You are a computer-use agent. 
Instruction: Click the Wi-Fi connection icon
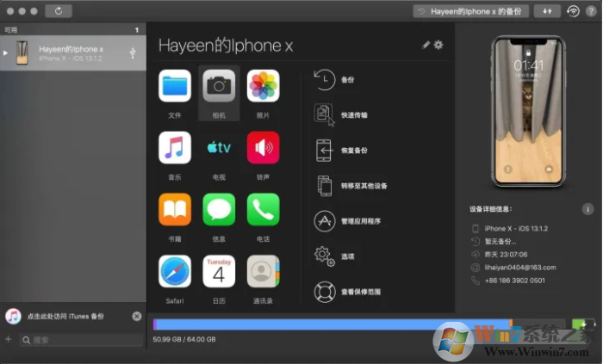(573, 11)
